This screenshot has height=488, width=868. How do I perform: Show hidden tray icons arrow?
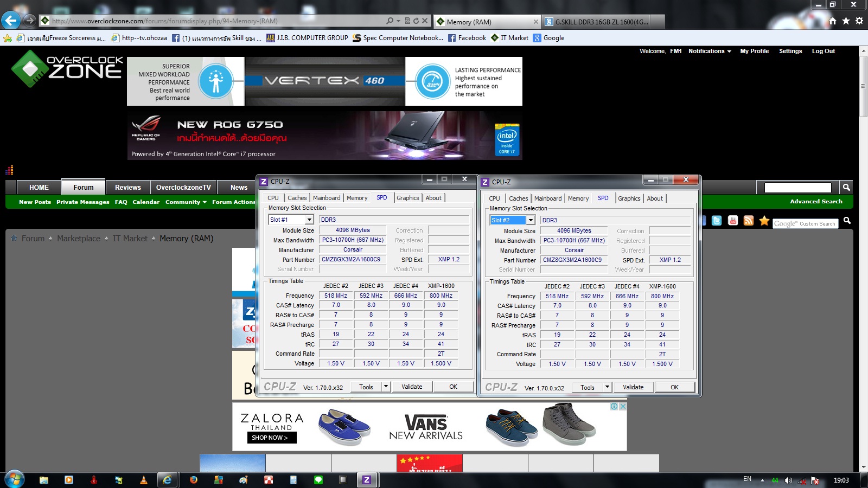(762, 480)
